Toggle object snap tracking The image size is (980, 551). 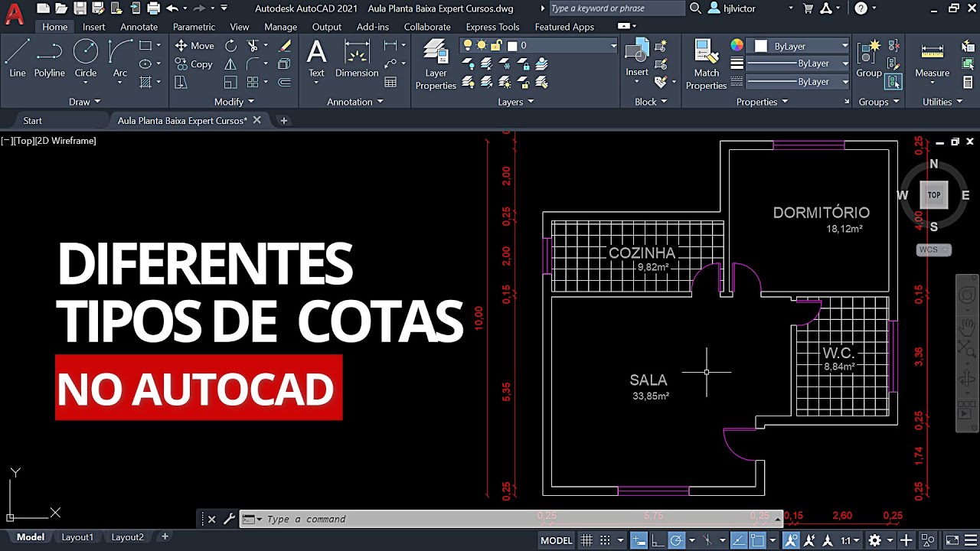point(738,540)
